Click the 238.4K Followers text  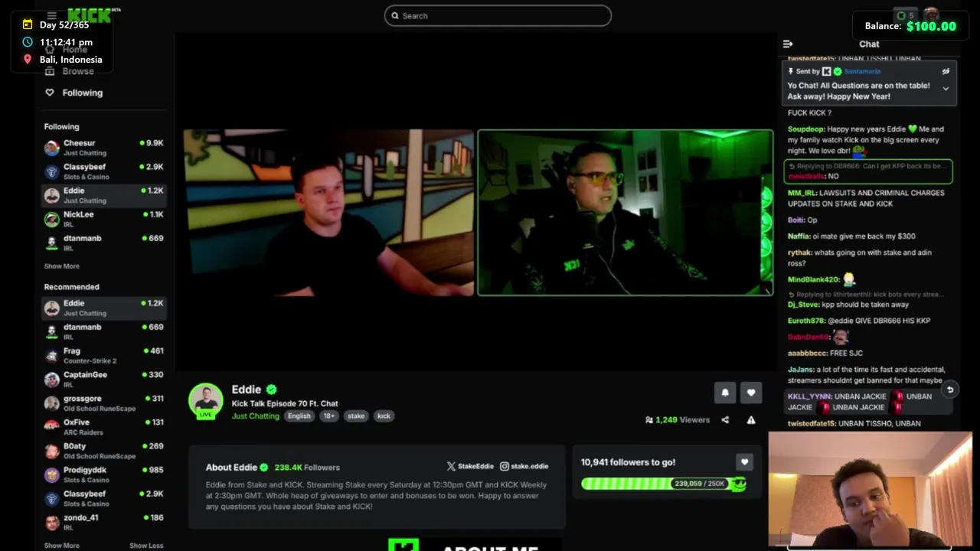pyautogui.click(x=307, y=467)
